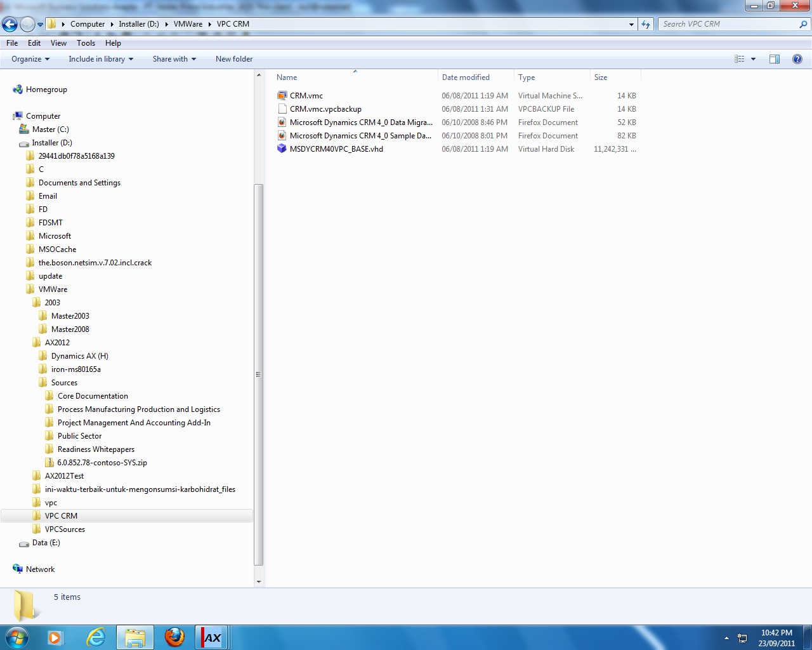The height and width of the screenshot is (650, 812).
Task: Open Process Manufacturing Production and Logistics folder
Action: coord(139,409)
